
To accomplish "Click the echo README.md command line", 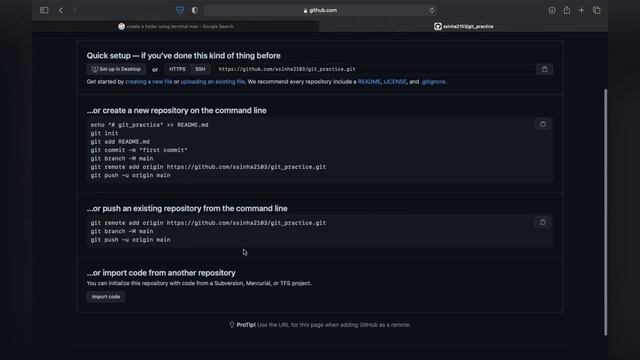I will coord(149,125).
